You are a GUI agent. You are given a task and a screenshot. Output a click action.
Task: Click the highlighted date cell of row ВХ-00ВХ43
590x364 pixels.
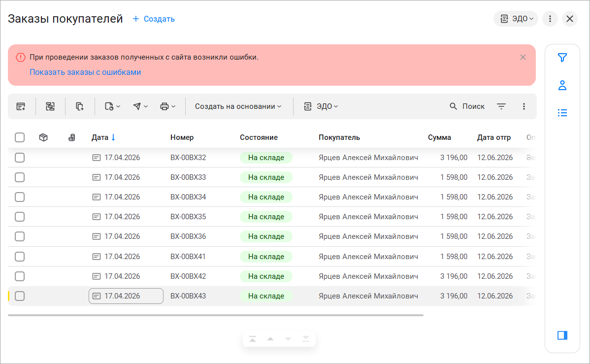(126, 296)
